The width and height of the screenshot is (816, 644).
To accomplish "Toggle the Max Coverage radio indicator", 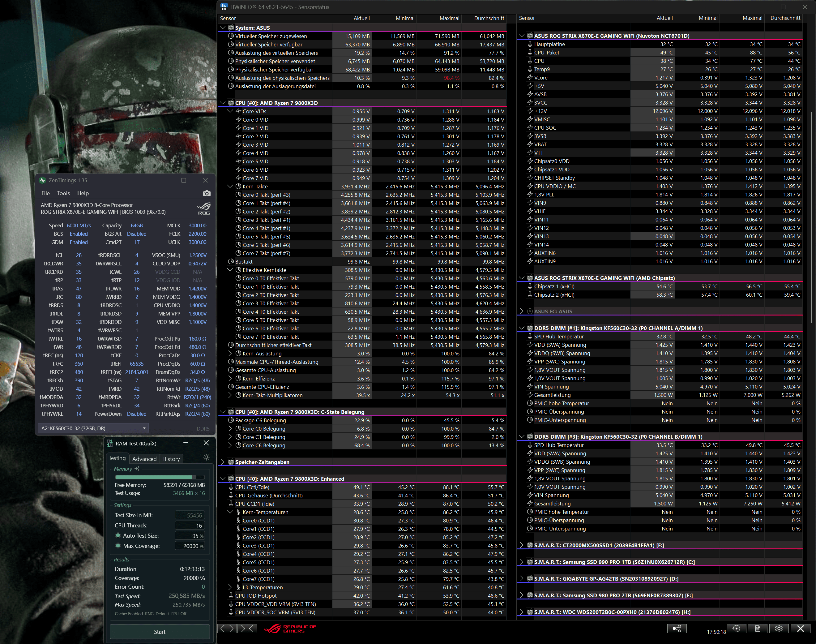I will coord(118,546).
